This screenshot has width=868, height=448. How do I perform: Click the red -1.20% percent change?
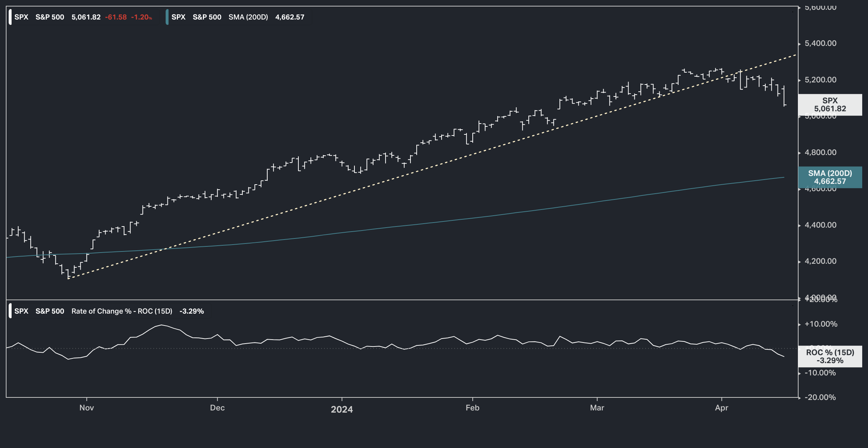tap(141, 17)
